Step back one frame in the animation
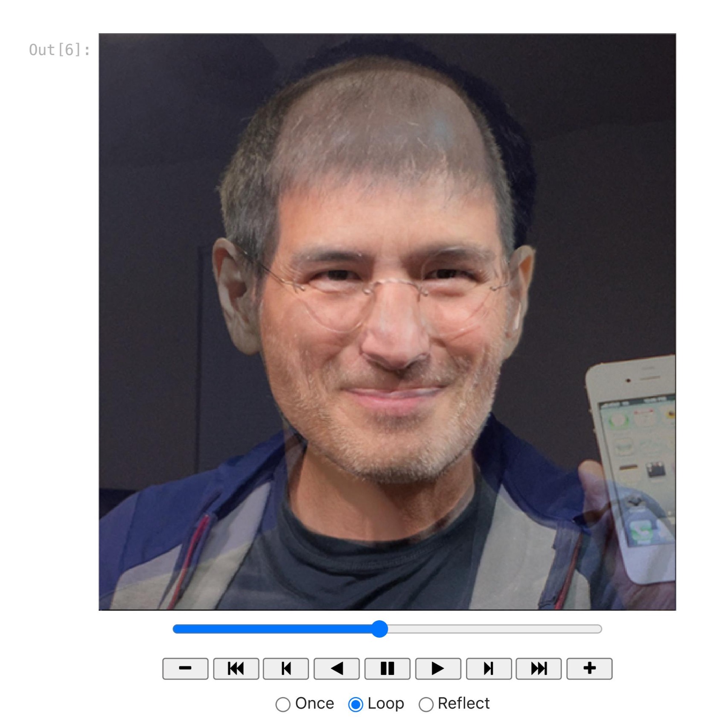Screen dimensions: 728x718 pos(286,667)
